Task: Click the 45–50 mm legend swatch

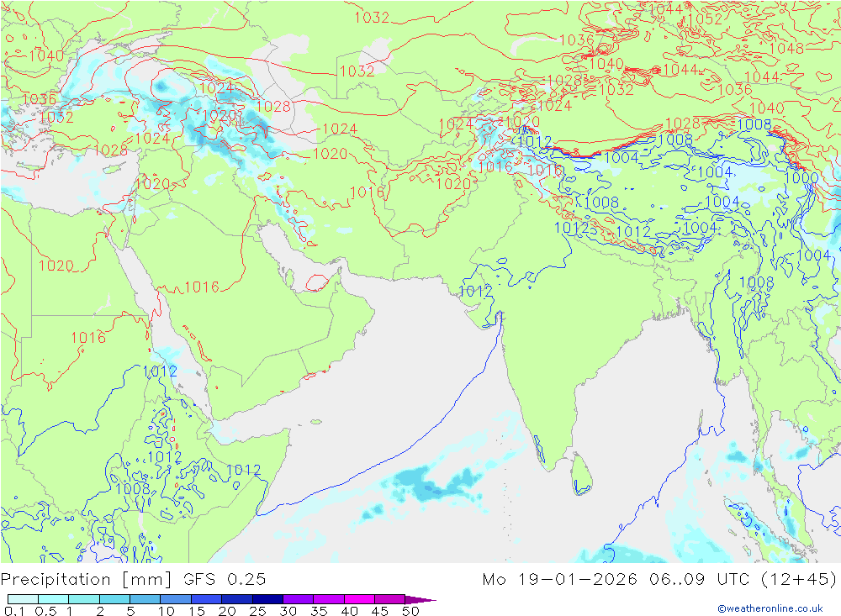Action: [389, 599]
